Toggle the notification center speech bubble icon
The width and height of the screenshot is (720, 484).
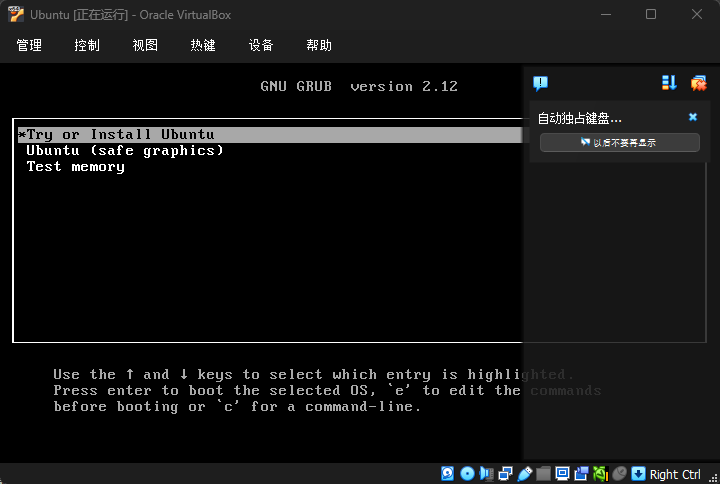[540, 83]
